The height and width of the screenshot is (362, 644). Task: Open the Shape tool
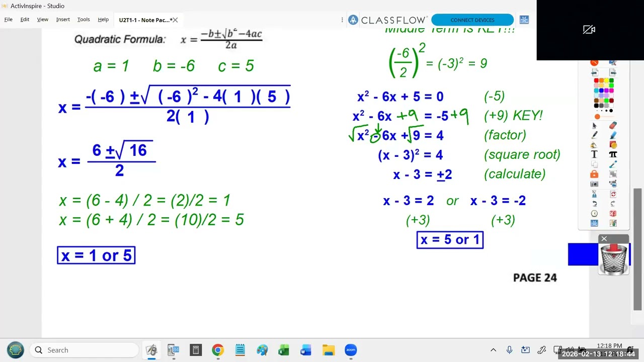pos(613,144)
